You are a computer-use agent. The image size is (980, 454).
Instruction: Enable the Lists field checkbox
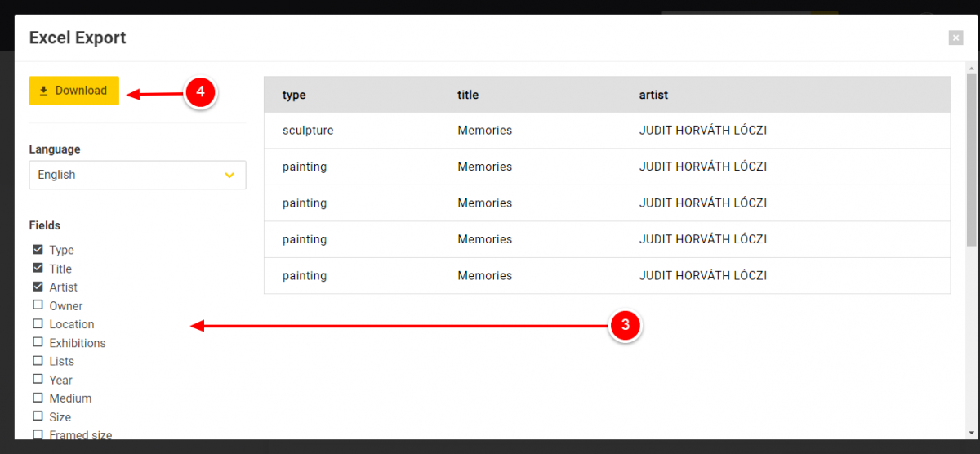[38, 361]
